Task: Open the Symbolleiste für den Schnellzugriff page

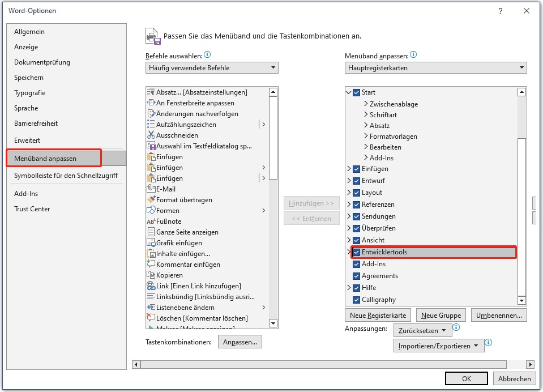Action: coord(66,176)
